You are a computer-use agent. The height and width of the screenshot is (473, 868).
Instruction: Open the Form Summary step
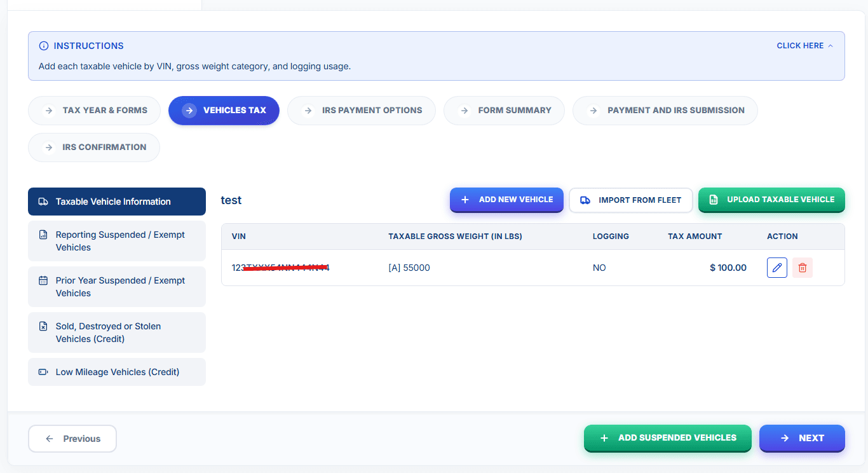(x=504, y=111)
